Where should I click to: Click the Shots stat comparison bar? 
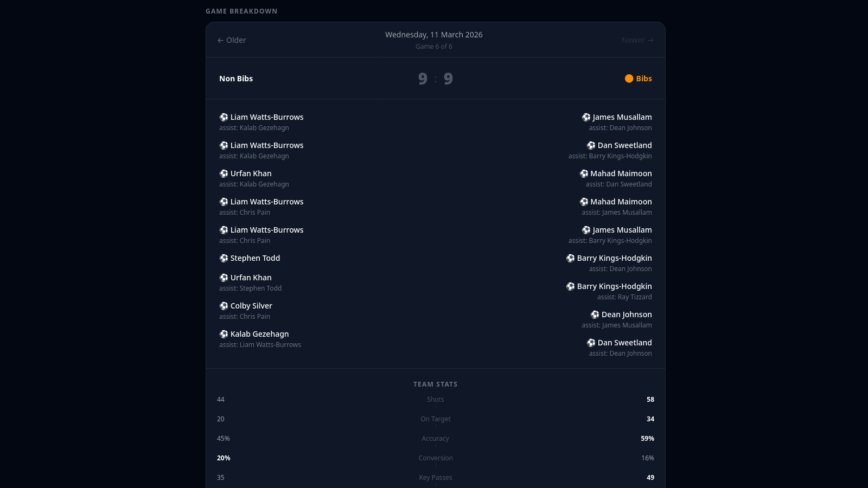point(435,399)
